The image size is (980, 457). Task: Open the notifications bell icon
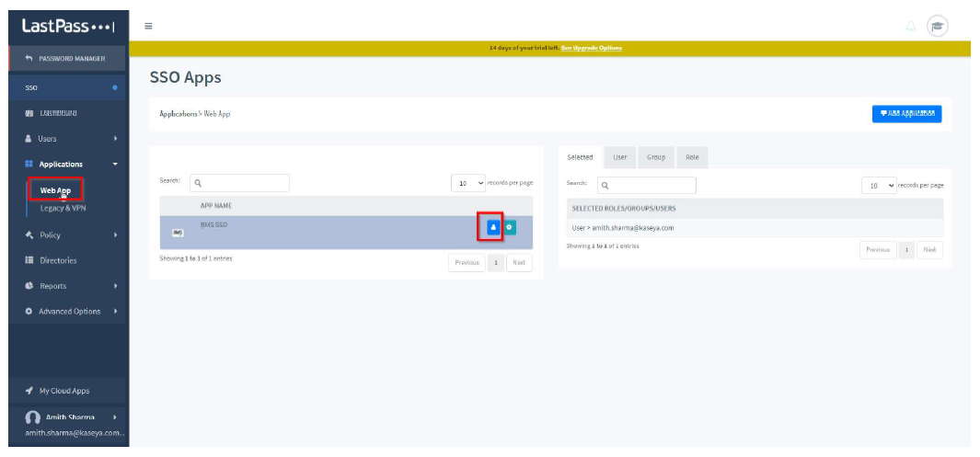point(911,27)
